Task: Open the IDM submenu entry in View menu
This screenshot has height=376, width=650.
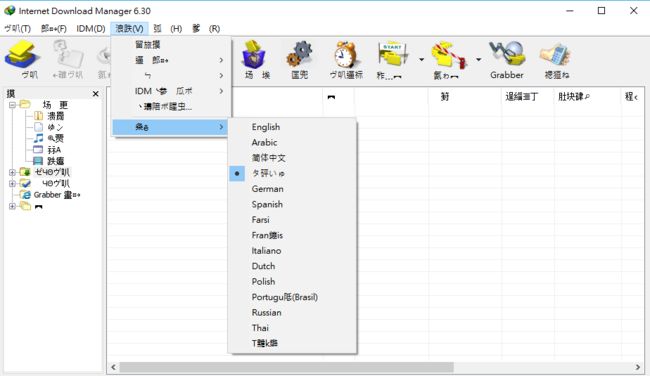Action: (x=170, y=91)
